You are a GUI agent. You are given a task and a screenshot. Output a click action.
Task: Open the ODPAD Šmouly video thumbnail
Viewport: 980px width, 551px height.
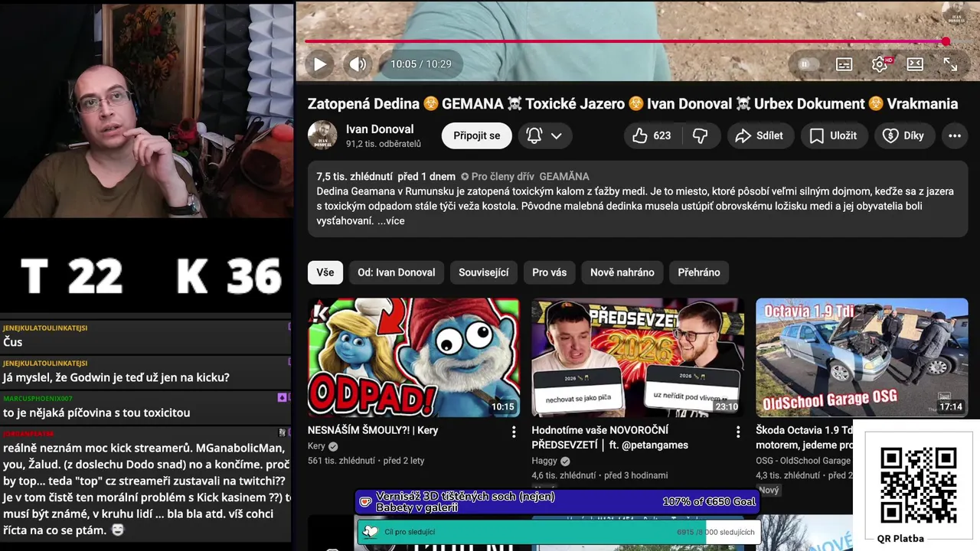tap(413, 357)
